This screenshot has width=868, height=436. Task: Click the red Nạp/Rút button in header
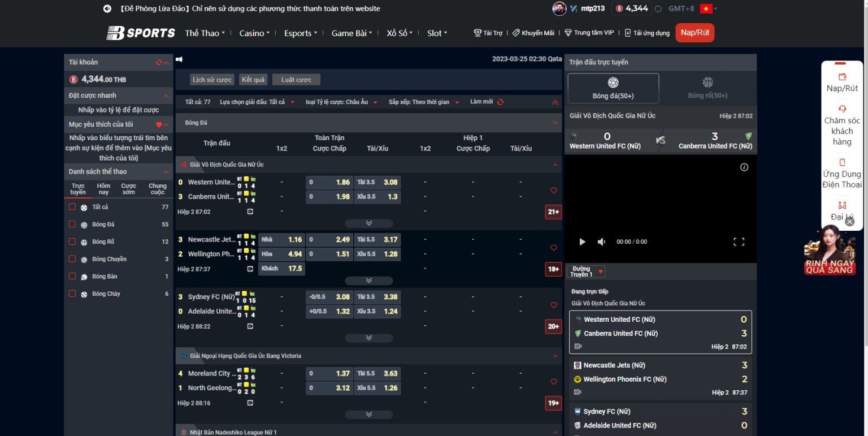(x=695, y=33)
